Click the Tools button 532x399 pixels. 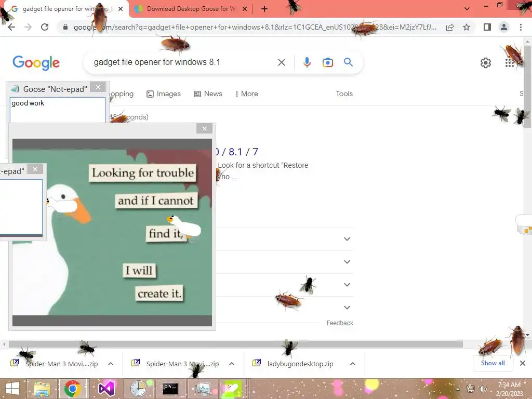pos(344,94)
